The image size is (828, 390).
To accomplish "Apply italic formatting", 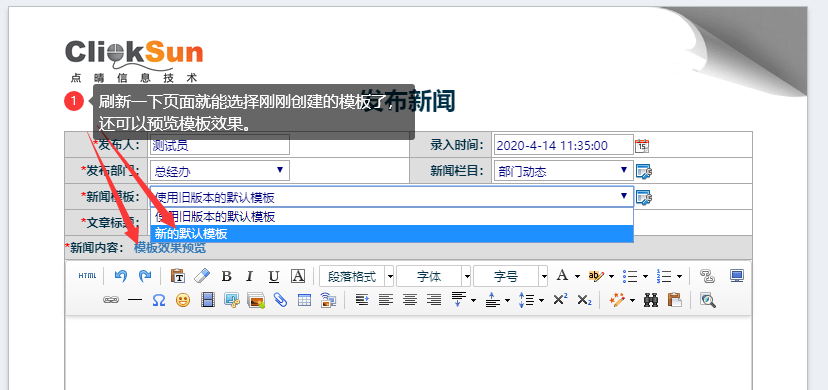I will pos(250,276).
